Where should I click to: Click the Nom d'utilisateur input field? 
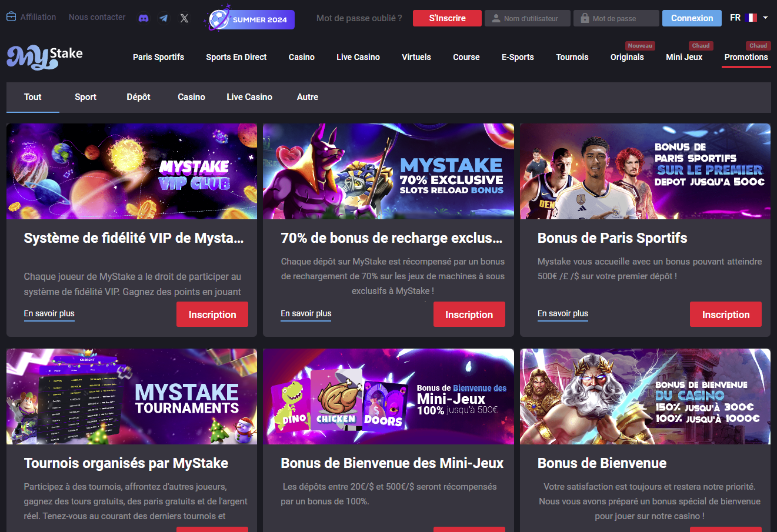pyautogui.click(x=528, y=18)
